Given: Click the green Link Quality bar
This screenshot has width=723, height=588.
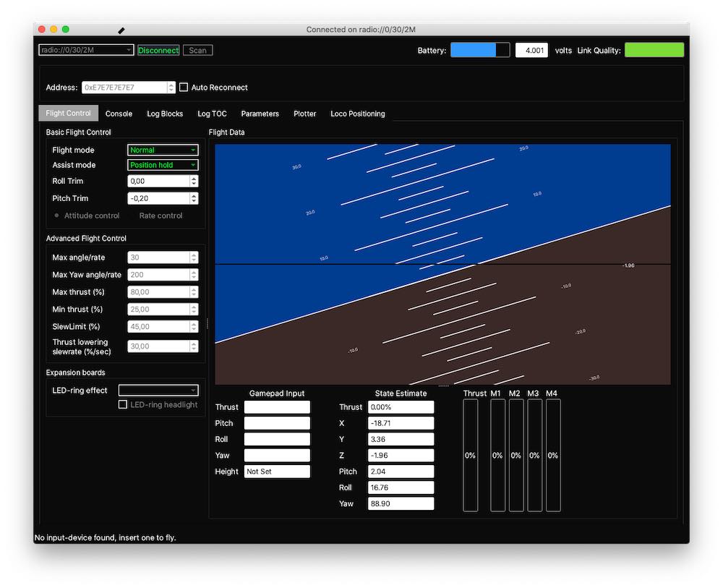Looking at the screenshot, I should click(654, 50).
